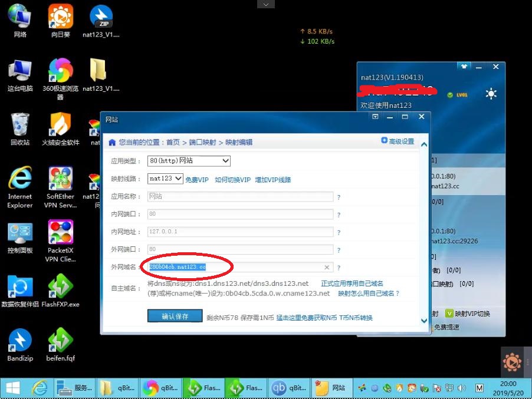Click the home icon in the breadcrumb
532x399 pixels.
click(x=112, y=142)
